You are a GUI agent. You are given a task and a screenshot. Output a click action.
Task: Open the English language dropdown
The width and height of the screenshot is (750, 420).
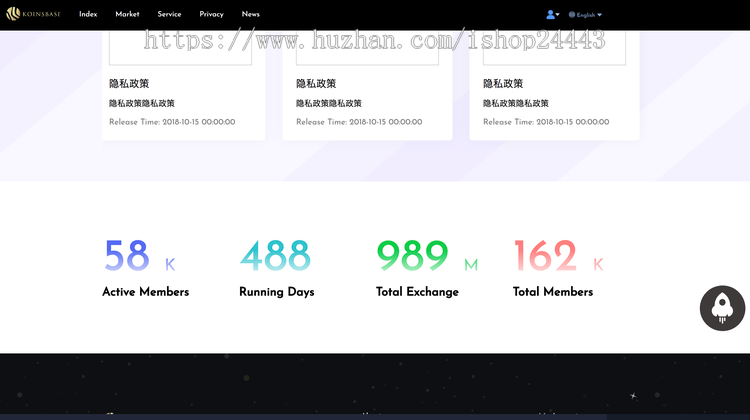(585, 15)
